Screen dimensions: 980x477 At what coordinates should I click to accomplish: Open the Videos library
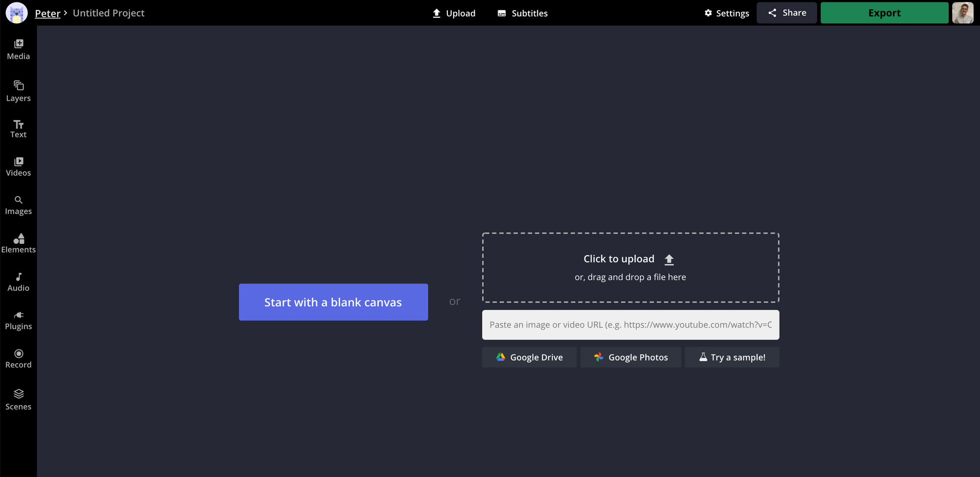(18, 167)
